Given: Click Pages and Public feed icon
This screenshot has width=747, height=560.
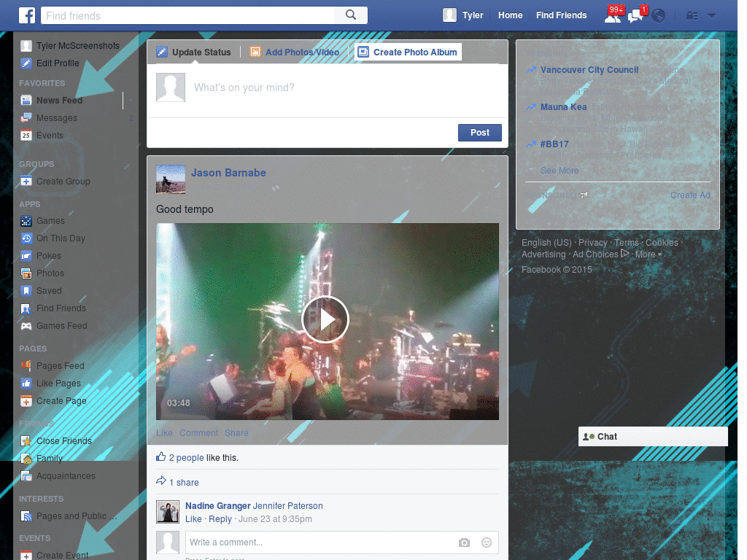Looking at the screenshot, I should 26,516.
